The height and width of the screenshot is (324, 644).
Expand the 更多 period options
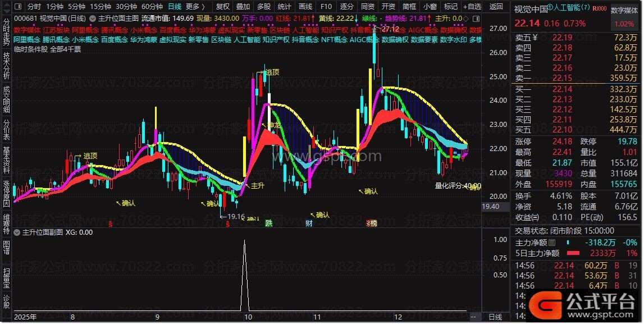(194, 7)
